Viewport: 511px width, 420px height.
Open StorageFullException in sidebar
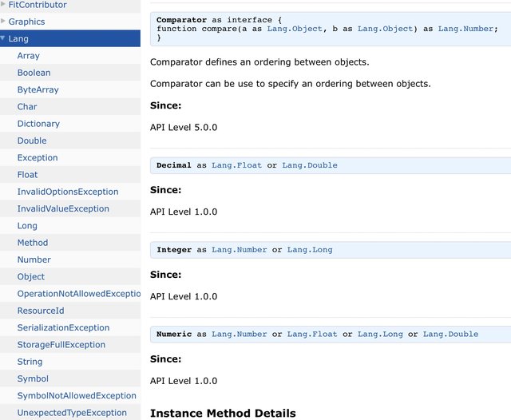click(x=61, y=344)
